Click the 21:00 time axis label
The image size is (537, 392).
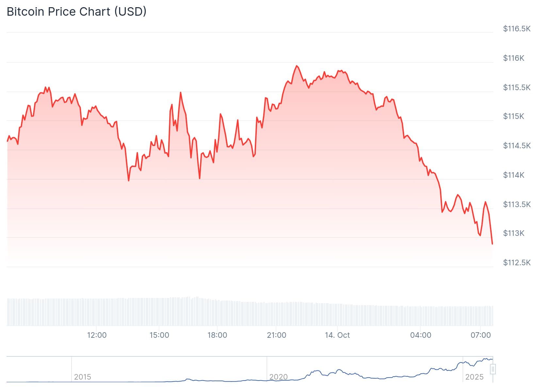(x=276, y=335)
